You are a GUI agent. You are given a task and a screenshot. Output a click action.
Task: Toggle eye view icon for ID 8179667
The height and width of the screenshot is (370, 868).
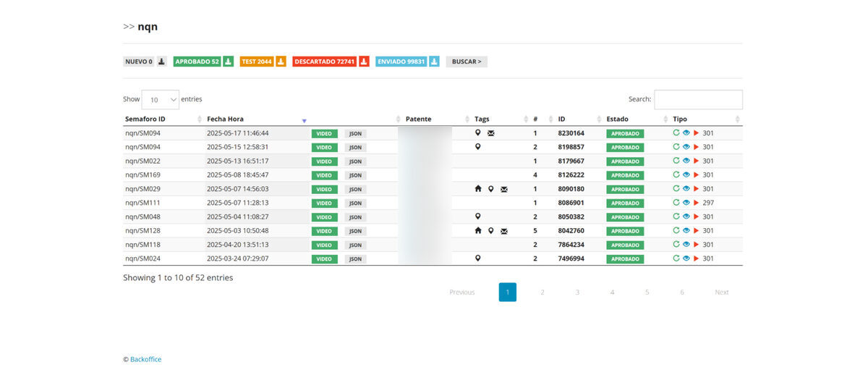coord(686,161)
